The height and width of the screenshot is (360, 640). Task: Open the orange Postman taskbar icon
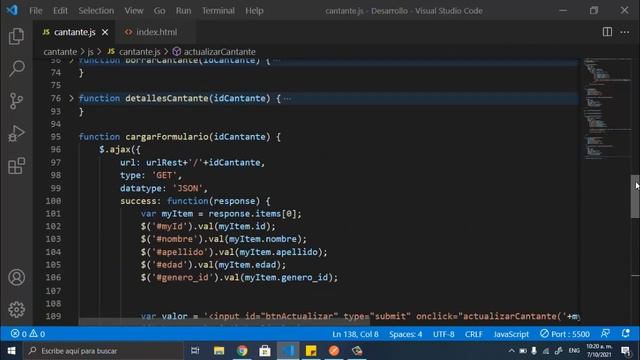tap(334, 351)
